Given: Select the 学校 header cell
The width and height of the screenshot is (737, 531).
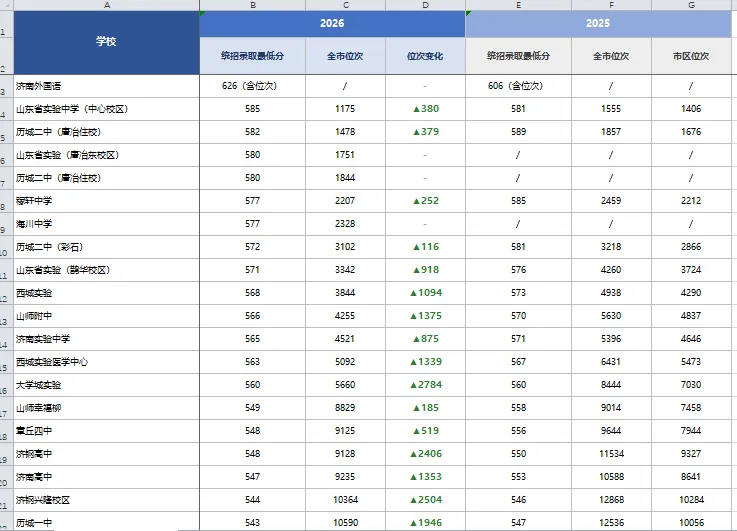Looking at the screenshot, I should (x=107, y=42).
